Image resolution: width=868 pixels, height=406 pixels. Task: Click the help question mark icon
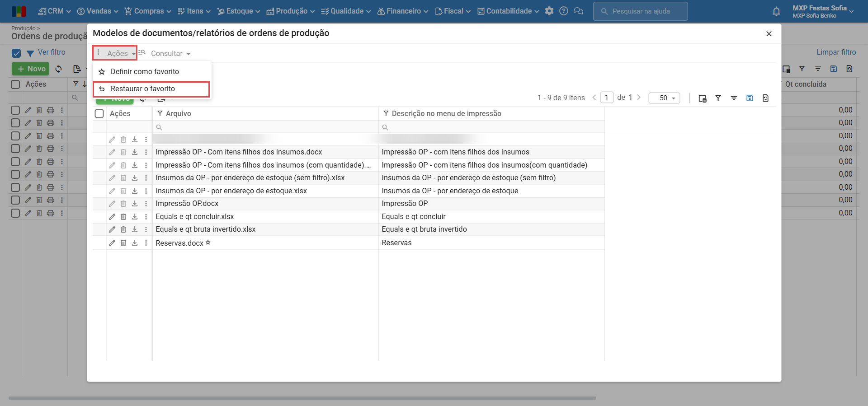(564, 11)
